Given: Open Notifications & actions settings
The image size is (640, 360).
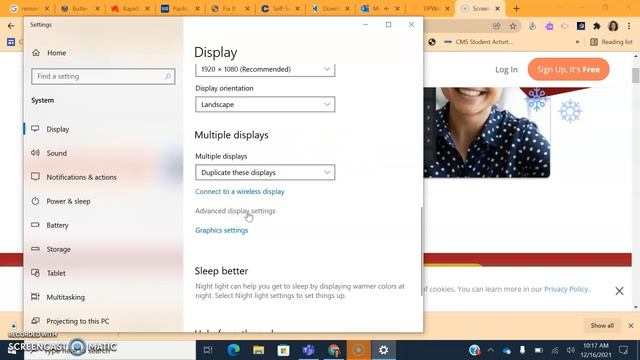Looking at the screenshot, I should pyautogui.click(x=81, y=177).
